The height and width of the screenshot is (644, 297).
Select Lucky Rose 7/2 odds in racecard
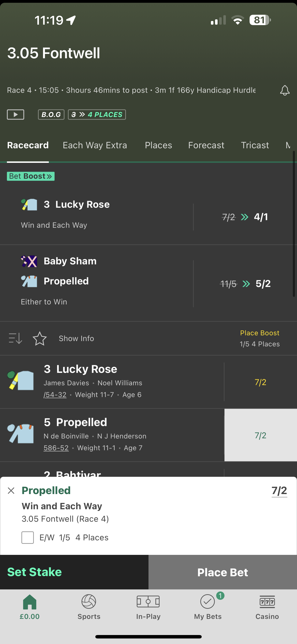(260, 382)
